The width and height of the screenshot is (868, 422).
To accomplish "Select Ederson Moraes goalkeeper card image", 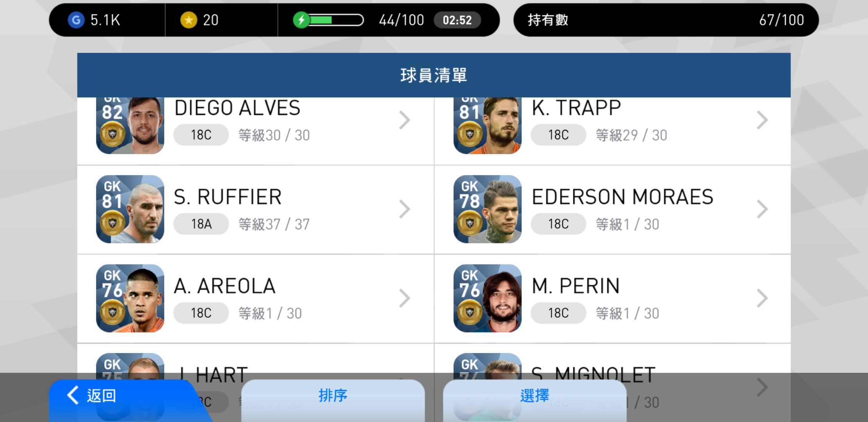I will click(488, 209).
